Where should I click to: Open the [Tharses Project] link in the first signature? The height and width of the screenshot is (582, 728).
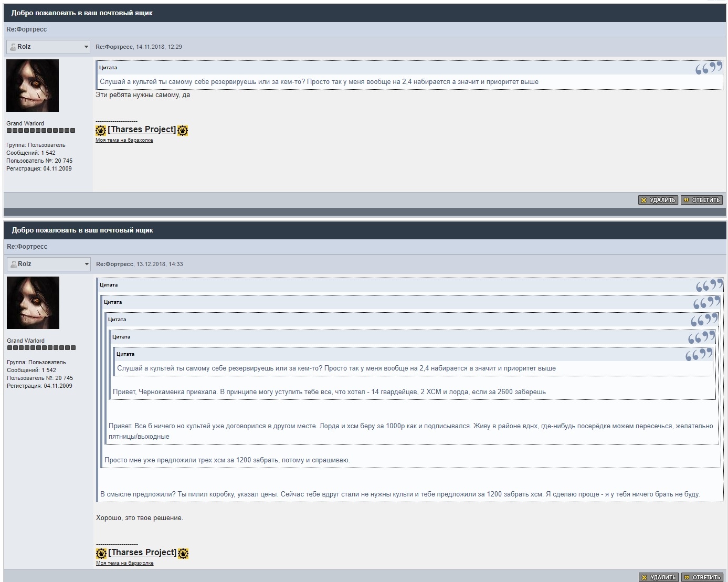point(142,130)
